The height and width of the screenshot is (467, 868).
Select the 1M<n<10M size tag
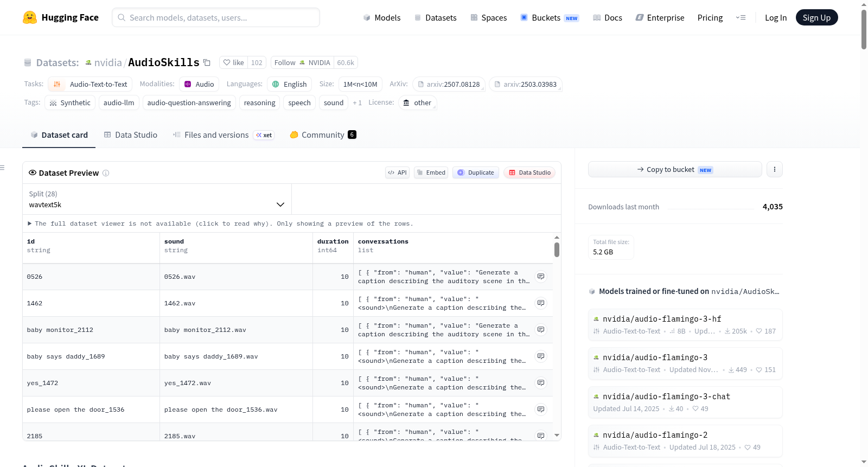pos(360,84)
